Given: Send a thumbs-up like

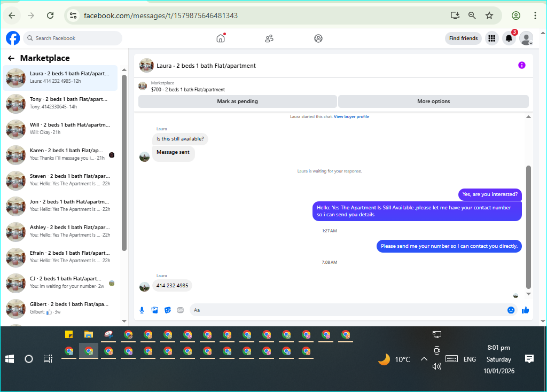Looking at the screenshot, I should (x=526, y=310).
